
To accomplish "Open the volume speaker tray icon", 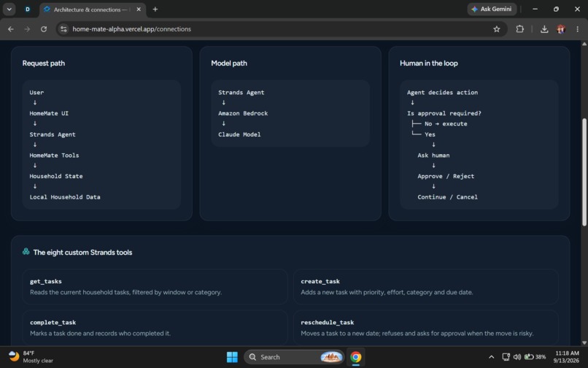I will click(517, 357).
